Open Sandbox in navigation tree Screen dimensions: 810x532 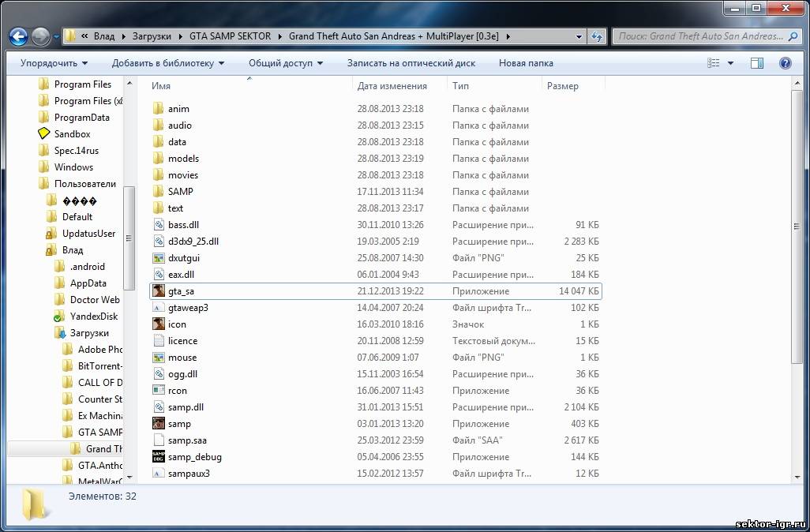point(72,133)
